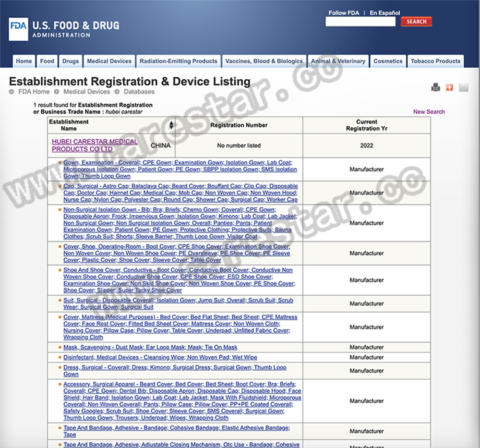Click the printer icon
The image size is (480, 448).
pyautogui.click(x=436, y=87)
